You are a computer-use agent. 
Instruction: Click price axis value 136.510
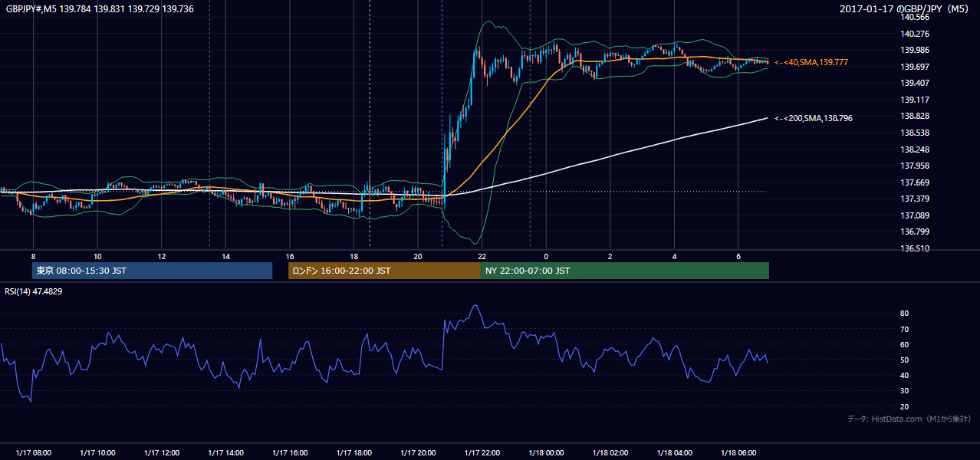pyautogui.click(x=915, y=248)
